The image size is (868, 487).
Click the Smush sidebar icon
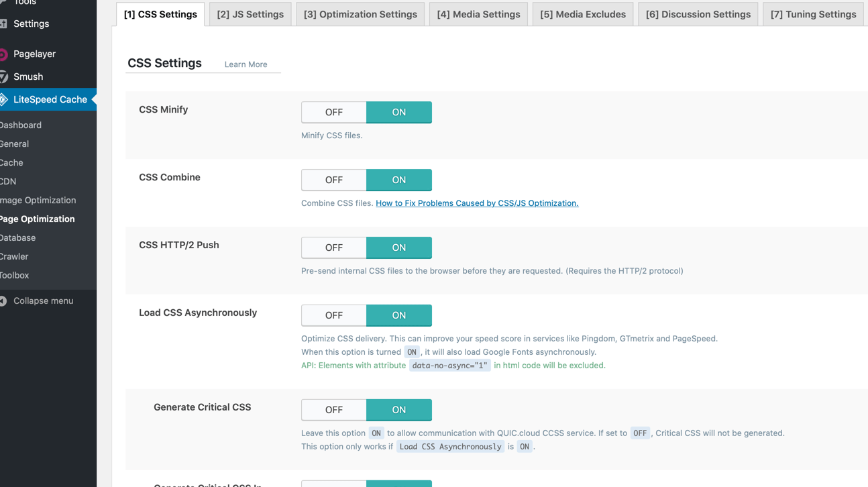tap(3, 77)
